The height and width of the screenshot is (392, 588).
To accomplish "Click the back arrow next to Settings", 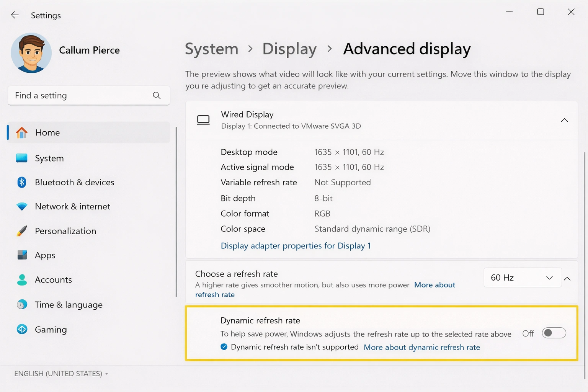I will coord(15,15).
